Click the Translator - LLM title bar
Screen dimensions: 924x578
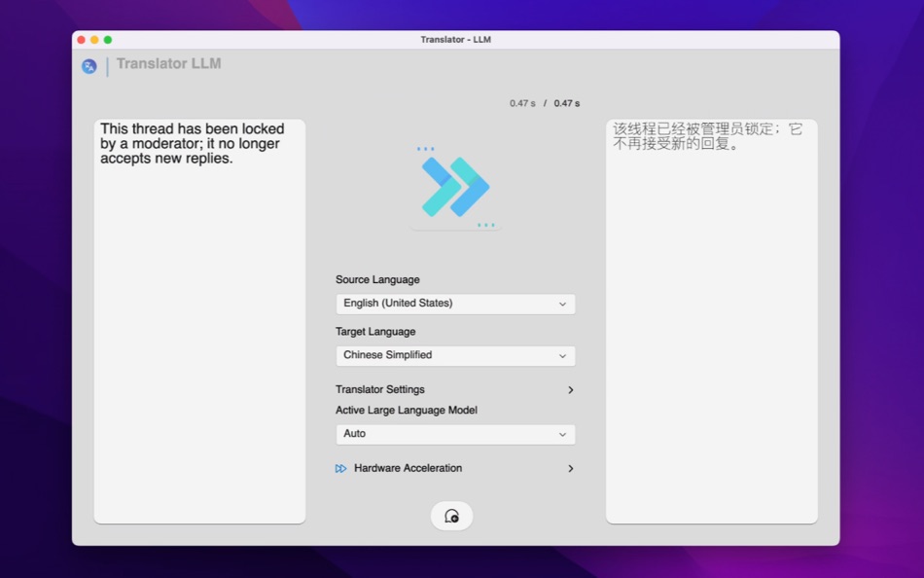(457, 39)
